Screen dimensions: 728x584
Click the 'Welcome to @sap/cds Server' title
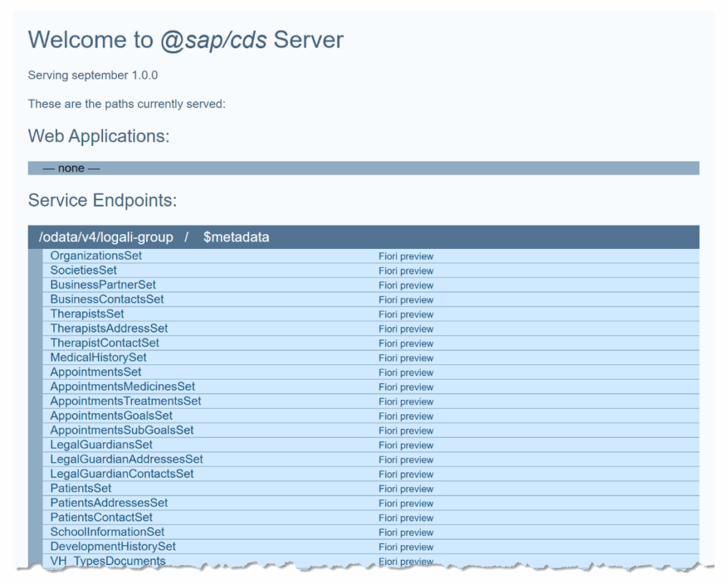(185, 40)
